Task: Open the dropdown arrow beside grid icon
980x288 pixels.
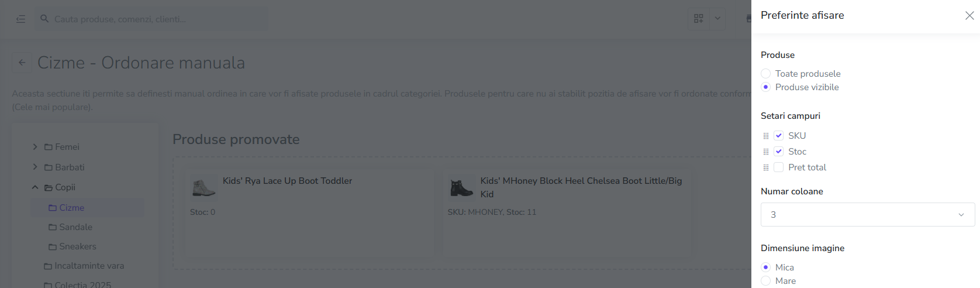Action: [x=717, y=19]
